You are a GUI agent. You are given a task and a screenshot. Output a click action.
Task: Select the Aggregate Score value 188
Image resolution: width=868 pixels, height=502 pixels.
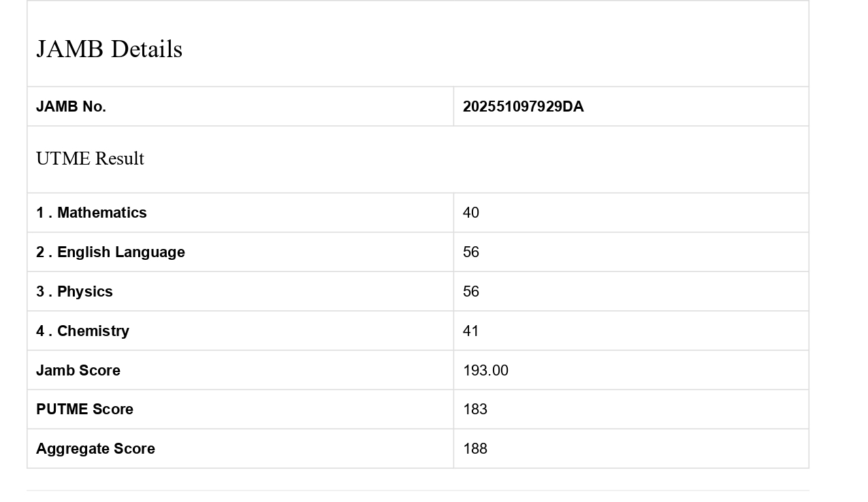[475, 449]
